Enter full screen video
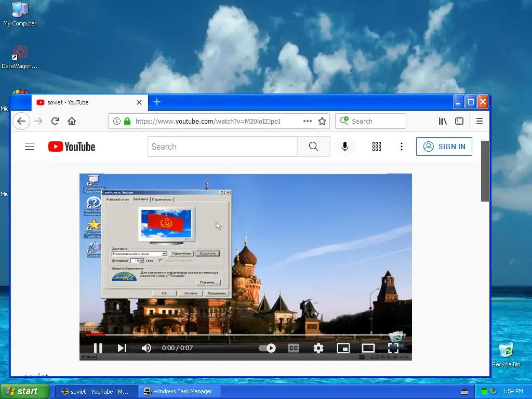The height and width of the screenshot is (399, 532). (393, 348)
